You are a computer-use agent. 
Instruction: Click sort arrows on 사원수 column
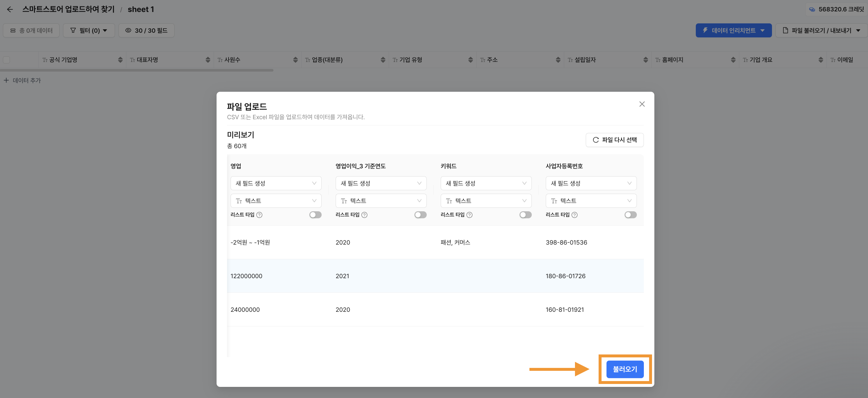(x=295, y=60)
